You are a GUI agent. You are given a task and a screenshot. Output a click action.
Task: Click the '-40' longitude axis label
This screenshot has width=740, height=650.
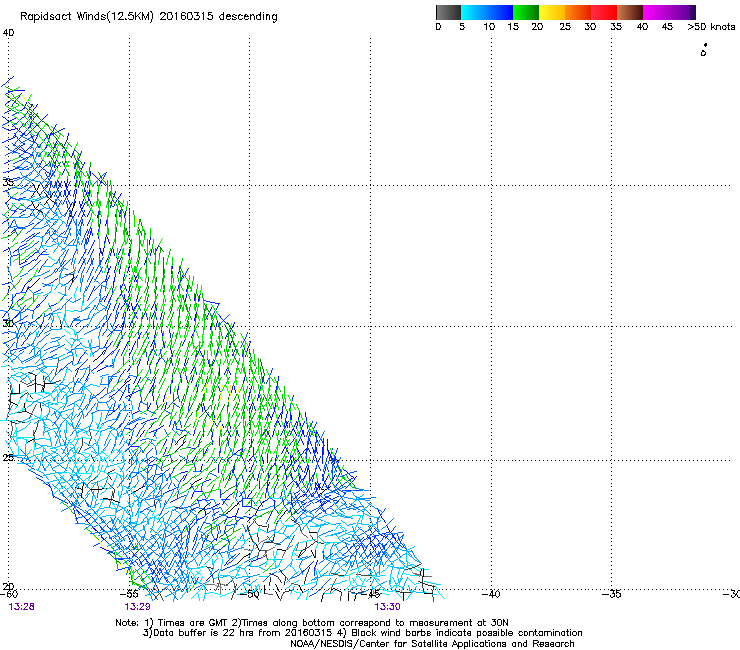click(x=491, y=594)
